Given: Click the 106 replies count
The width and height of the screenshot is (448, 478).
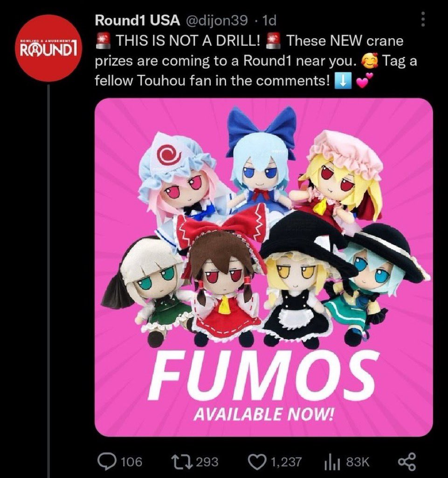Looking at the screenshot, I should pos(131,462).
